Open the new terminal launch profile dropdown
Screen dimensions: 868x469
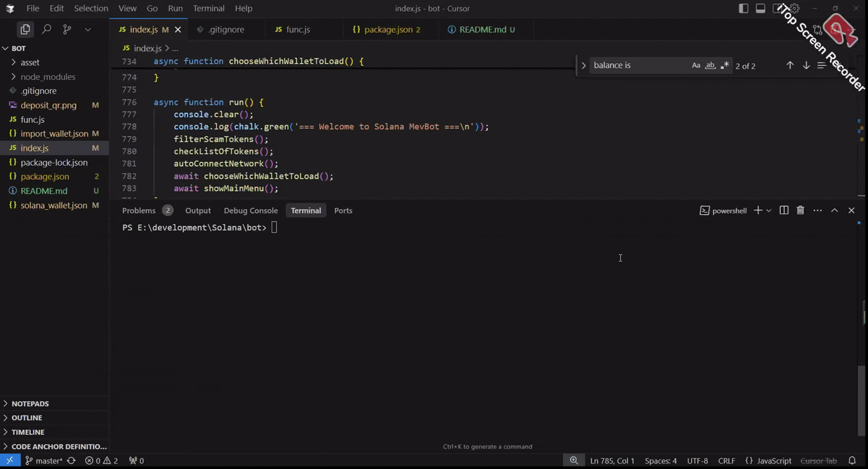tap(769, 210)
